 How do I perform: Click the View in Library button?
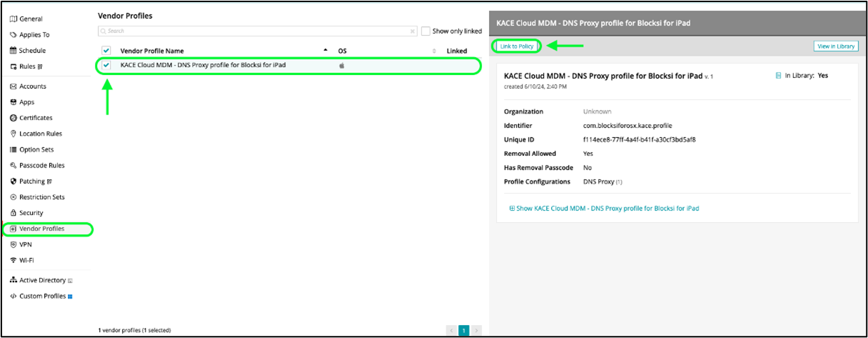click(836, 46)
